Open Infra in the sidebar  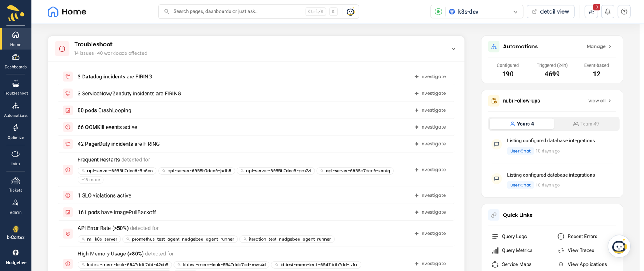pos(16,158)
